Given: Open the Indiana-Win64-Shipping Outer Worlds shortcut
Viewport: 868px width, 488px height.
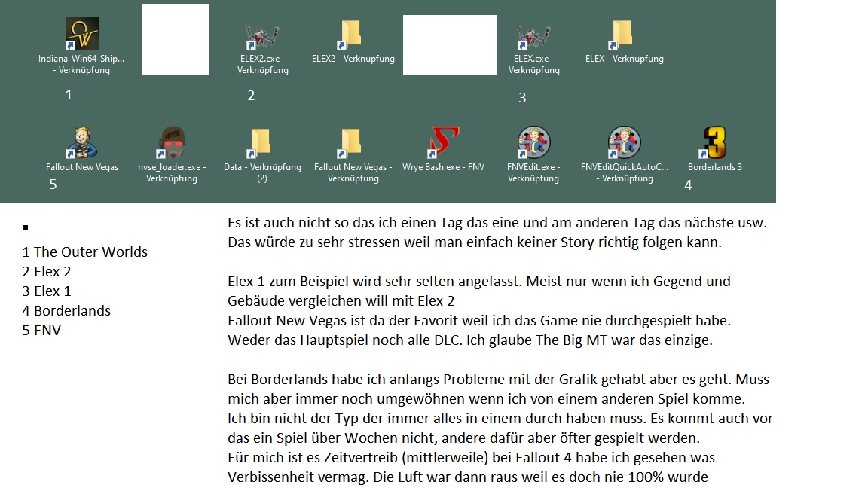Looking at the screenshot, I should (81, 34).
